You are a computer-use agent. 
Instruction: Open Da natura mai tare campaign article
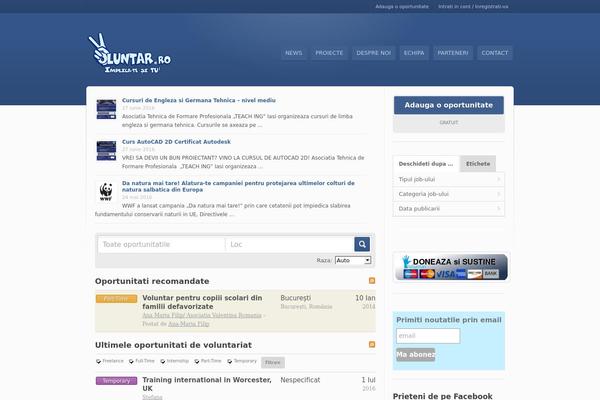click(x=238, y=186)
